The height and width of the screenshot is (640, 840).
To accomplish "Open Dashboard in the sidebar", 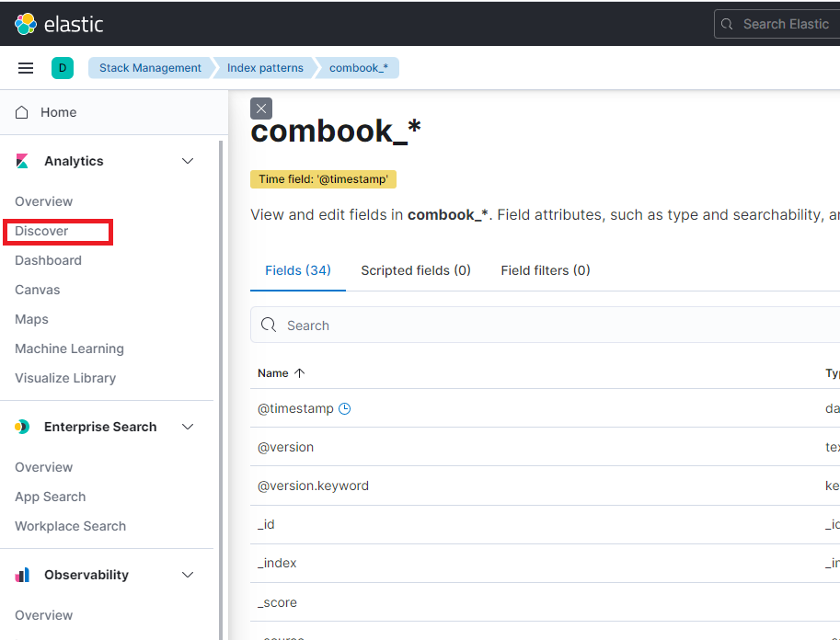I will [48, 260].
